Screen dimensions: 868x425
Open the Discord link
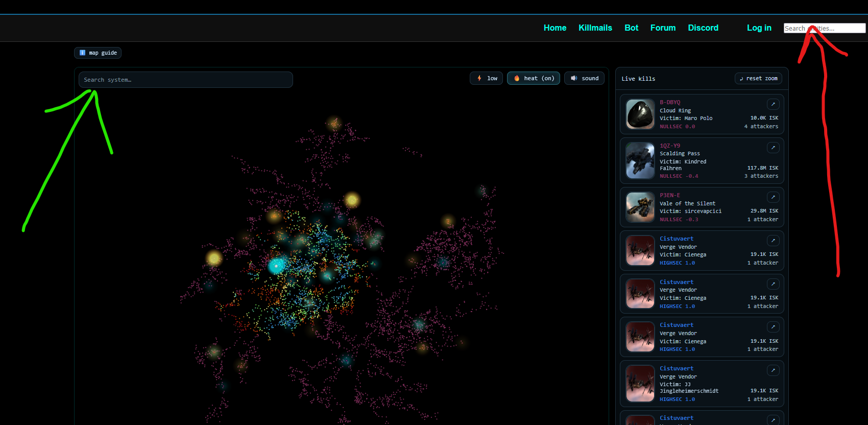703,28
